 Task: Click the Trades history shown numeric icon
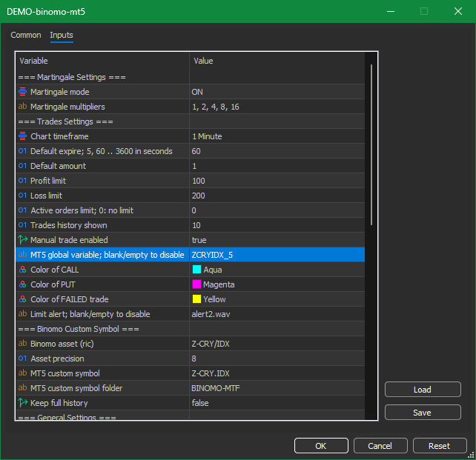point(22,225)
